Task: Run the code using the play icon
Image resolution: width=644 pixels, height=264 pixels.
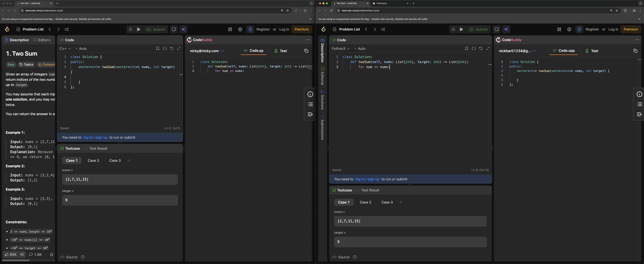Action: click(x=139, y=29)
